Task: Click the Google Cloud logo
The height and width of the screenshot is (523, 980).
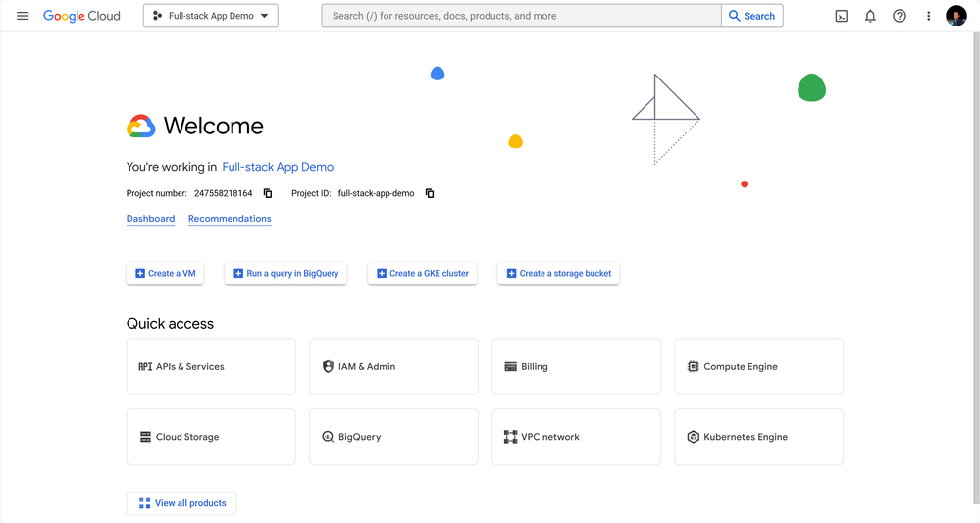Action: click(81, 16)
